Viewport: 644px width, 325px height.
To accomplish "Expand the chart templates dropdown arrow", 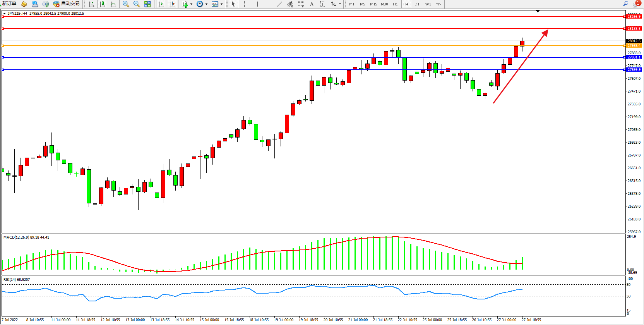I will click(x=221, y=4).
